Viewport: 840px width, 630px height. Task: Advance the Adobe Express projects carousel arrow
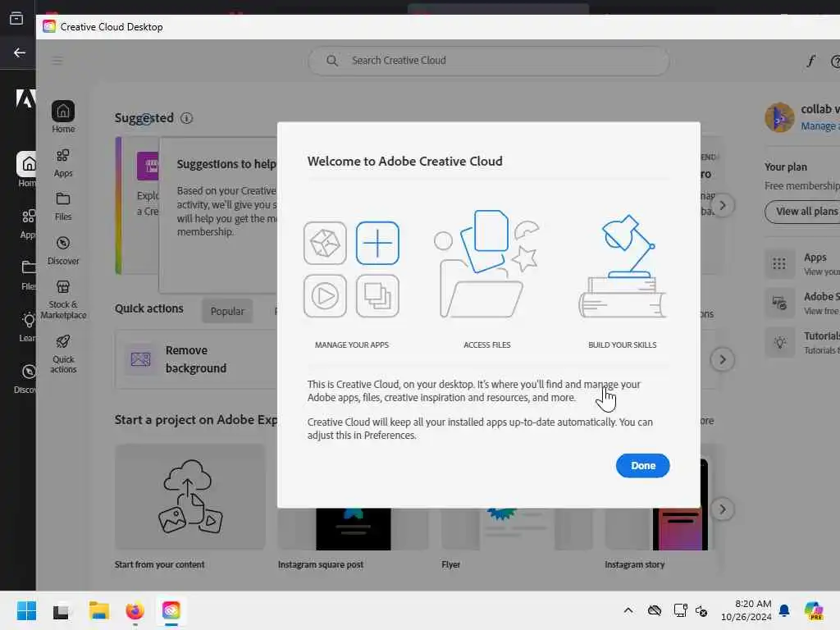click(x=722, y=509)
